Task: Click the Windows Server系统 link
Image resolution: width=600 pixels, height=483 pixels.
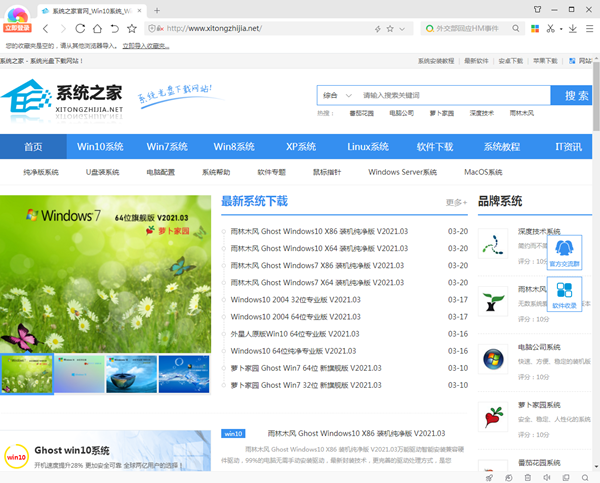Action: pyautogui.click(x=403, y=172)
